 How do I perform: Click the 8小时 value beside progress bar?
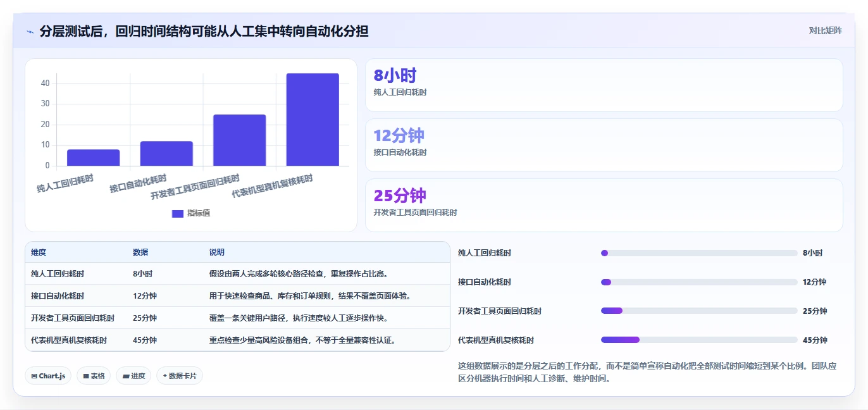(x=812, y=253)
